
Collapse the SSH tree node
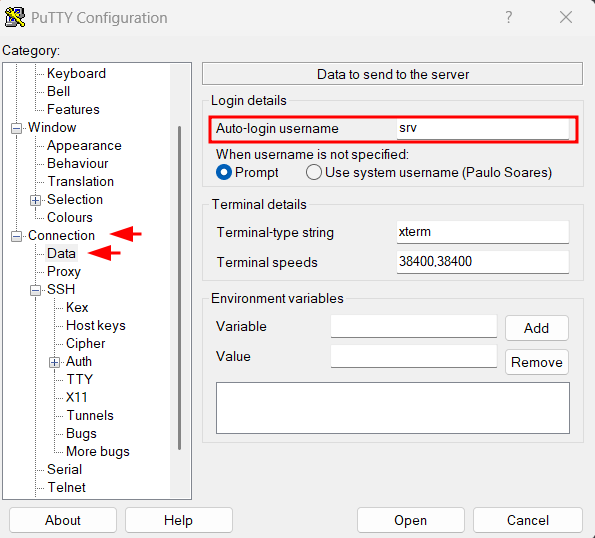point(35,291)
